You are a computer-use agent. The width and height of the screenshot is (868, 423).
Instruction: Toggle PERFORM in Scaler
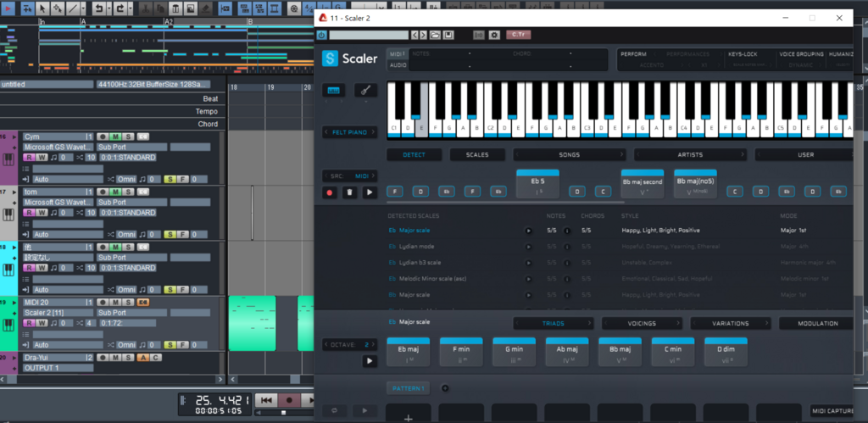point(633,54)
